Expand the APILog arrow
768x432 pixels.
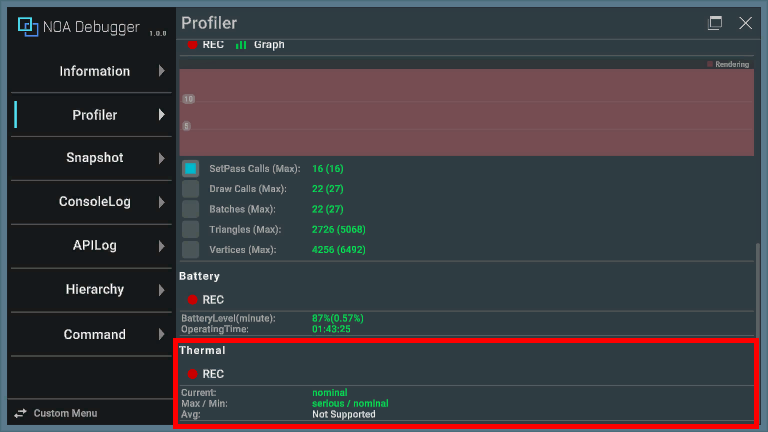point(162,246)
